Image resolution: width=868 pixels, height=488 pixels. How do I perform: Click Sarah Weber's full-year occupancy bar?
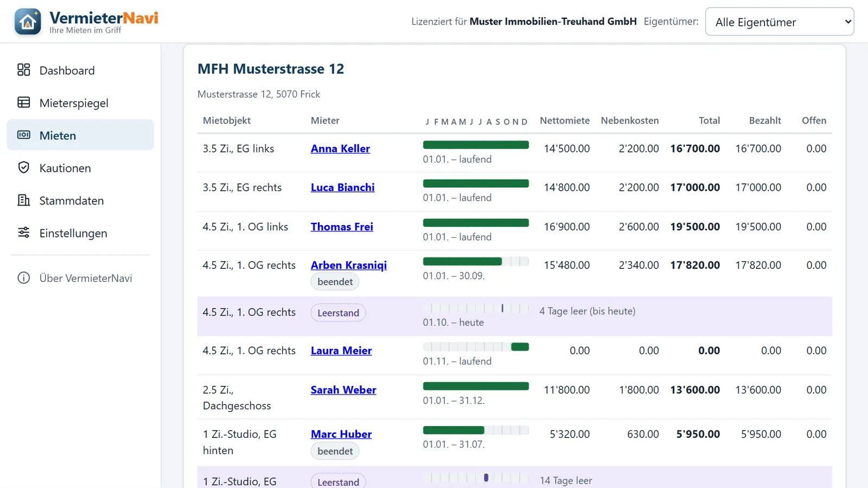click(x=476, y=386)
